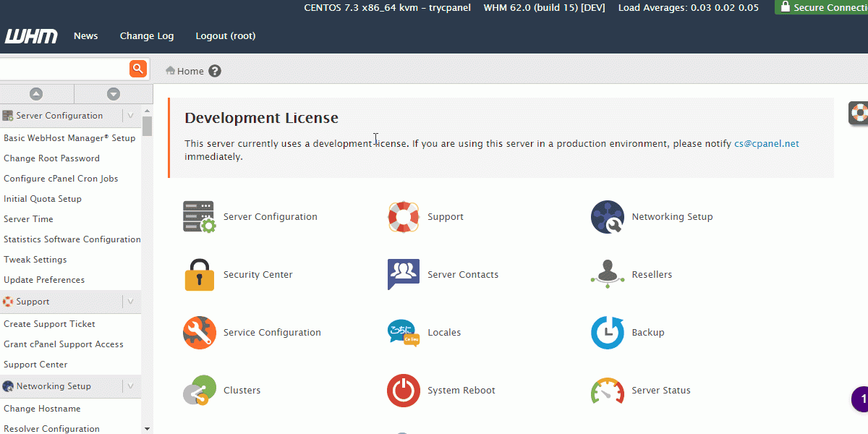Open the Service Configuration wrench icon

click(199, 333)
